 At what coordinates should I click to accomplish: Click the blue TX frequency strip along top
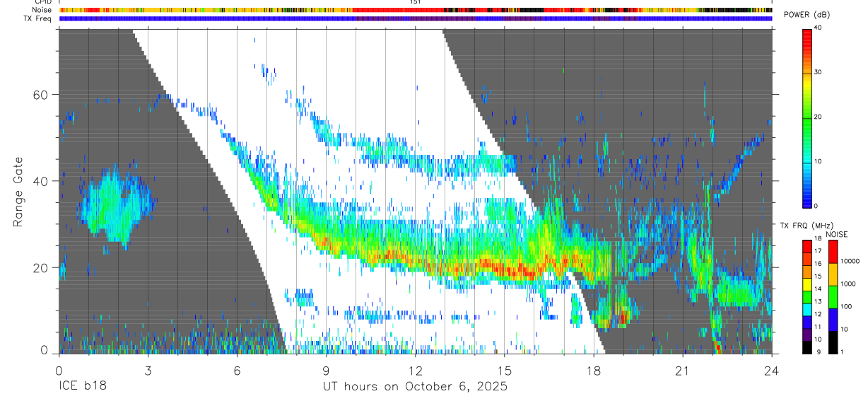click(x=416, y=18)
